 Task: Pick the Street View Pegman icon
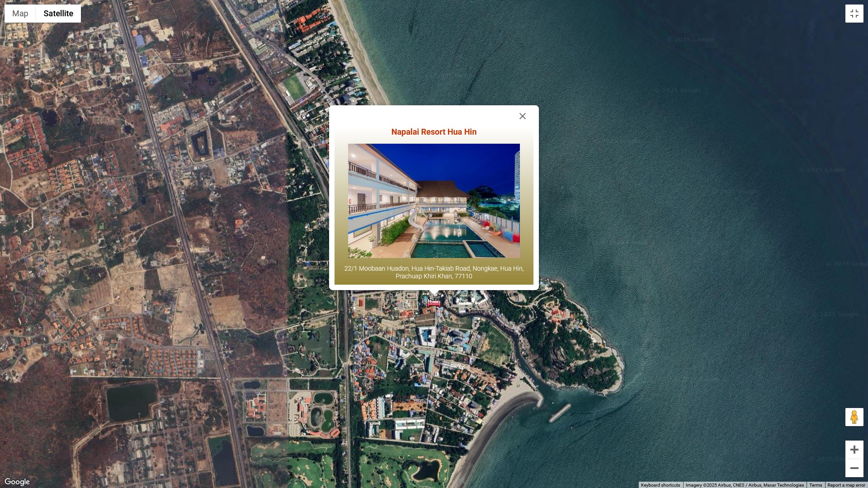pyautogui.click(x=854, y=417)
